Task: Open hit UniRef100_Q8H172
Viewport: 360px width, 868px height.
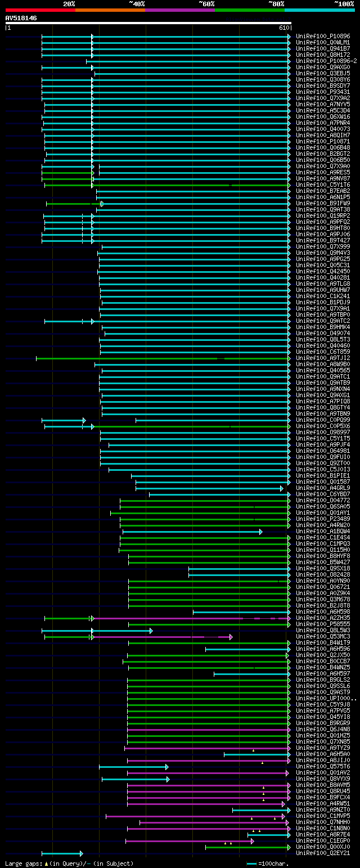Action: click(x=323, y=55)
